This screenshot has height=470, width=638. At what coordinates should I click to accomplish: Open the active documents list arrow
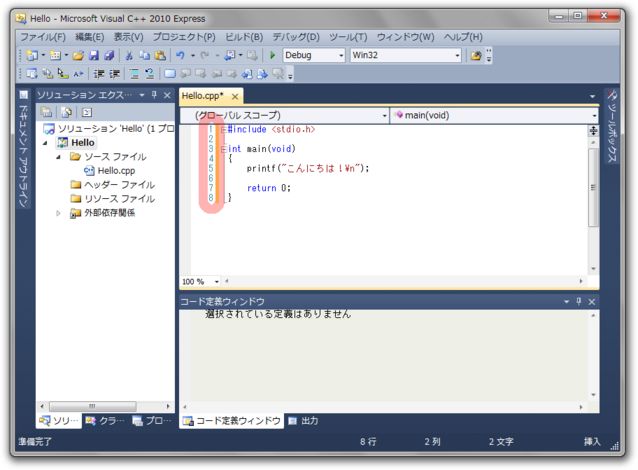point(592,96)
